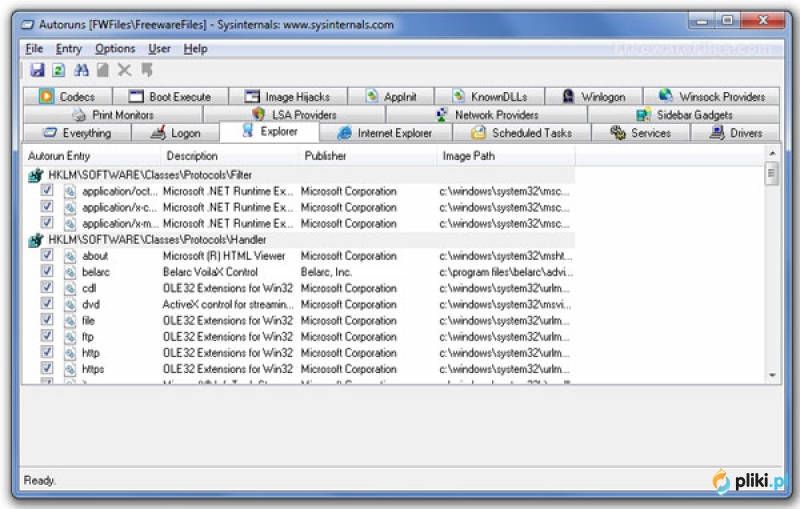
Task: Toggle the dvd entry checkbox
Action: (x=47, y=303)
